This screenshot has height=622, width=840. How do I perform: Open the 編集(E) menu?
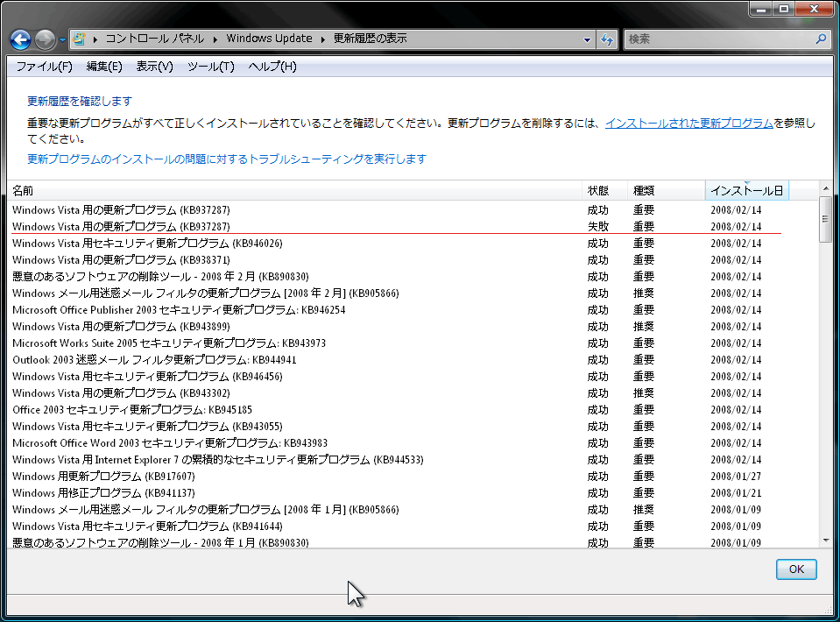coord(104,67)
